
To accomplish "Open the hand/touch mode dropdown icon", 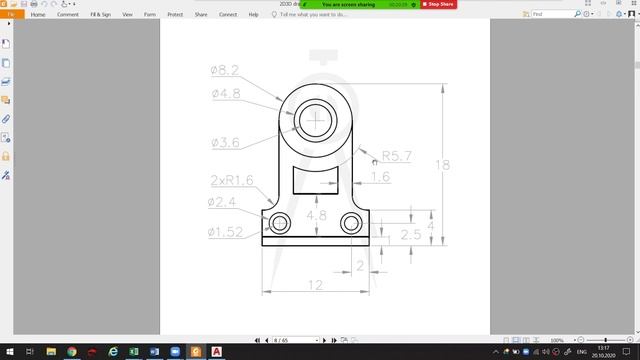I will tap(66, 4).
